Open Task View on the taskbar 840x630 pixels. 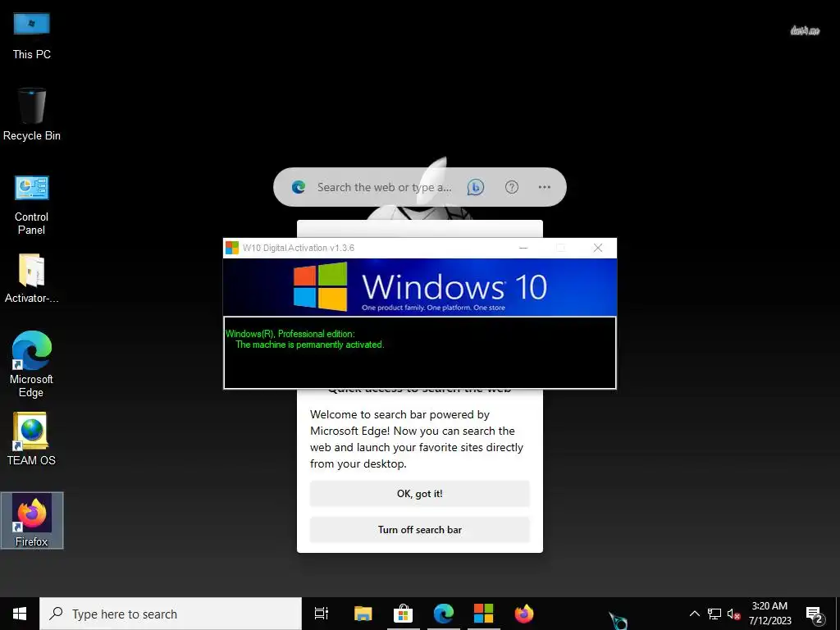click(x=322, y=614)
